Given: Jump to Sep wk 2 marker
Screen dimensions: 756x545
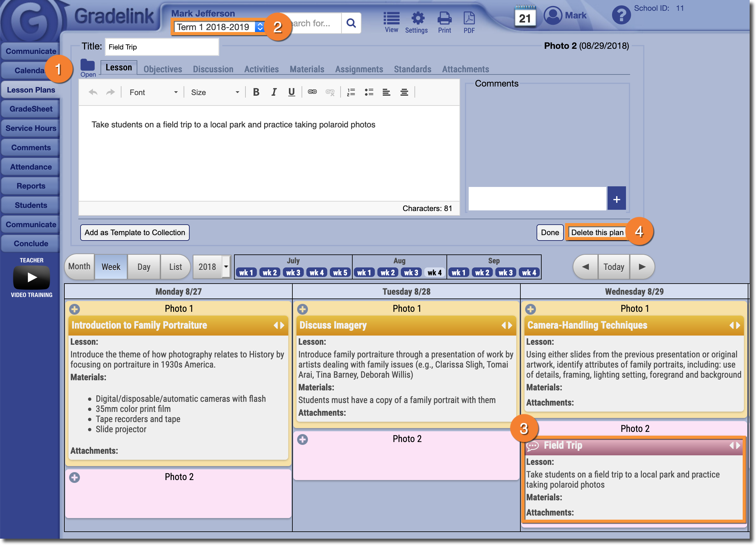Looking at the screenshot, I should pyautogui.click(x=482, y=272).
